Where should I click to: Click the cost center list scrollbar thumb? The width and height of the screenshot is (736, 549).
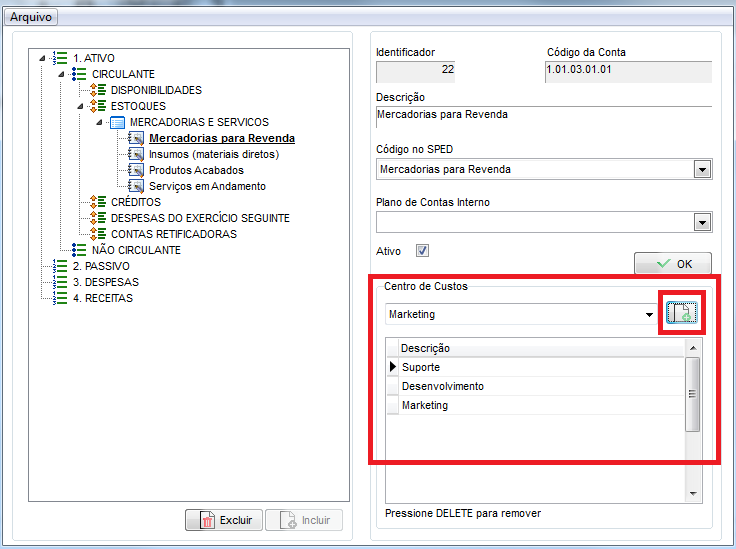coord(692,394)
